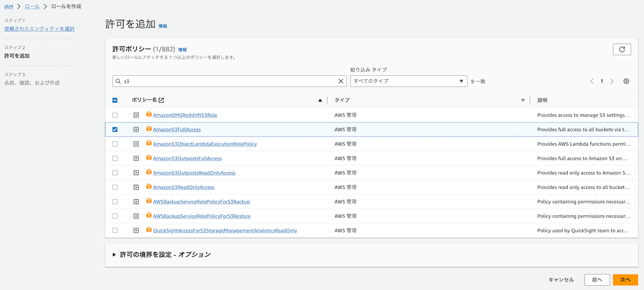Uncheck the AmazonS3FullAccess checkbox
Viewport: 644px width, 290px height.
tap(115, 129)
